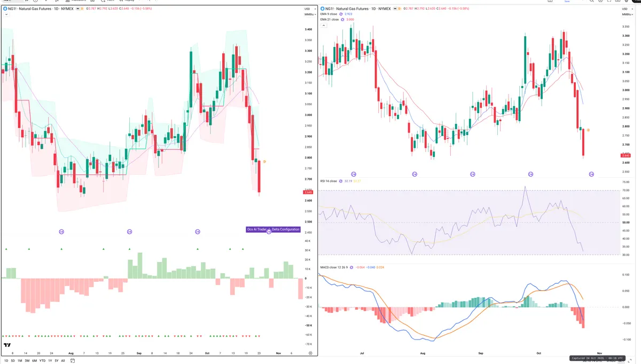Click the TradingView logo in the left chart

point(7,346)
